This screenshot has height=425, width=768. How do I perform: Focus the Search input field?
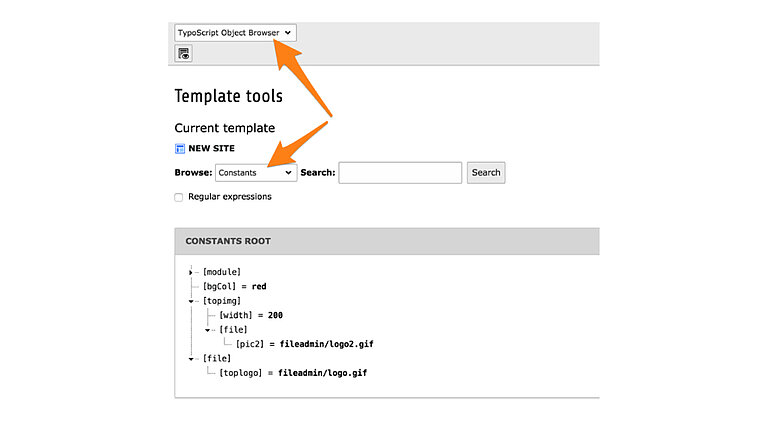click(x=400, y=173)
